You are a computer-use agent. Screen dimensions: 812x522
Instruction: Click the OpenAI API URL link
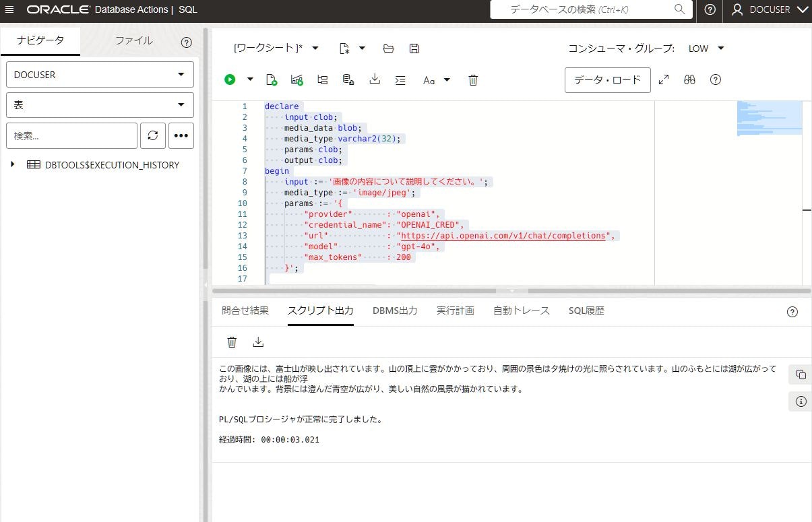[x=503, y=236]
